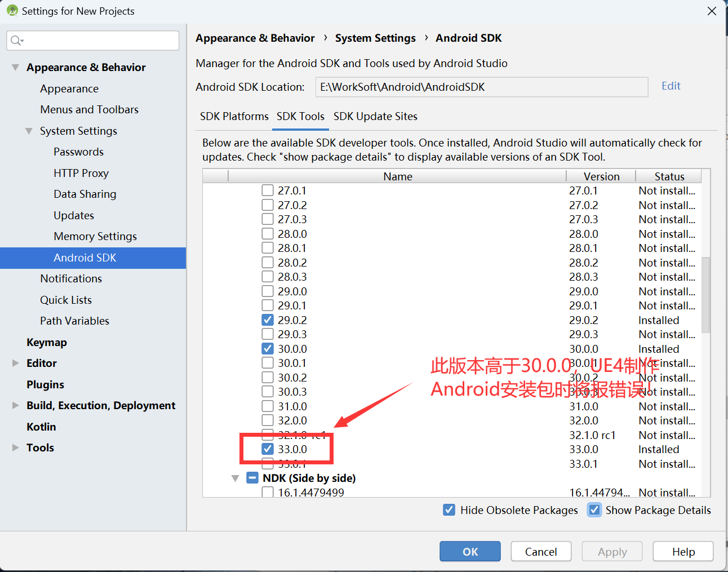The image size is (728, 572).
Task: Select the 33.0.1 version cell
Action: click(584, 464)
